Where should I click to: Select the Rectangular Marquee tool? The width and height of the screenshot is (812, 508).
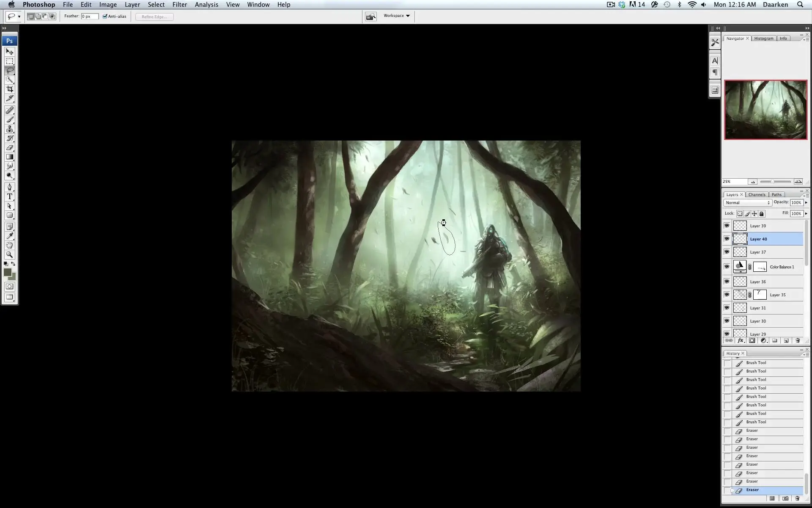[x=9, y=61]
